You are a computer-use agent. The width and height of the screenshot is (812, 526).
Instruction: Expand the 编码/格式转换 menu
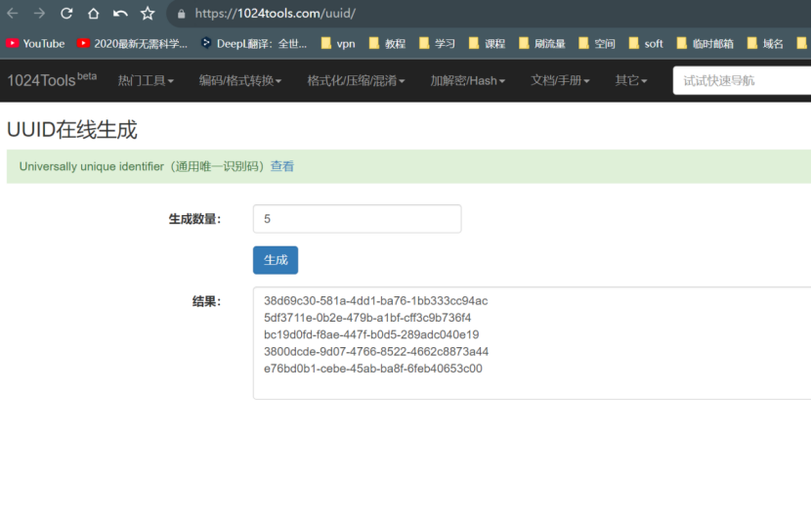pos(240,80)
